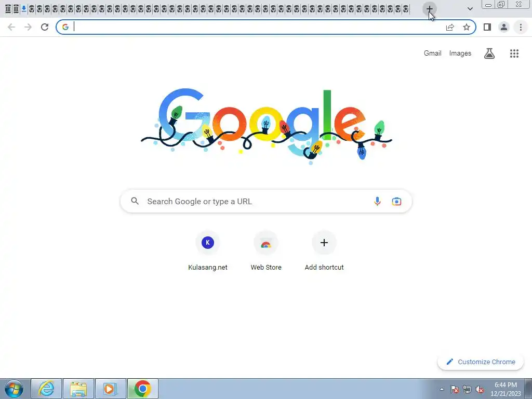Search by image with the camera icon

[x=396, y=201]
